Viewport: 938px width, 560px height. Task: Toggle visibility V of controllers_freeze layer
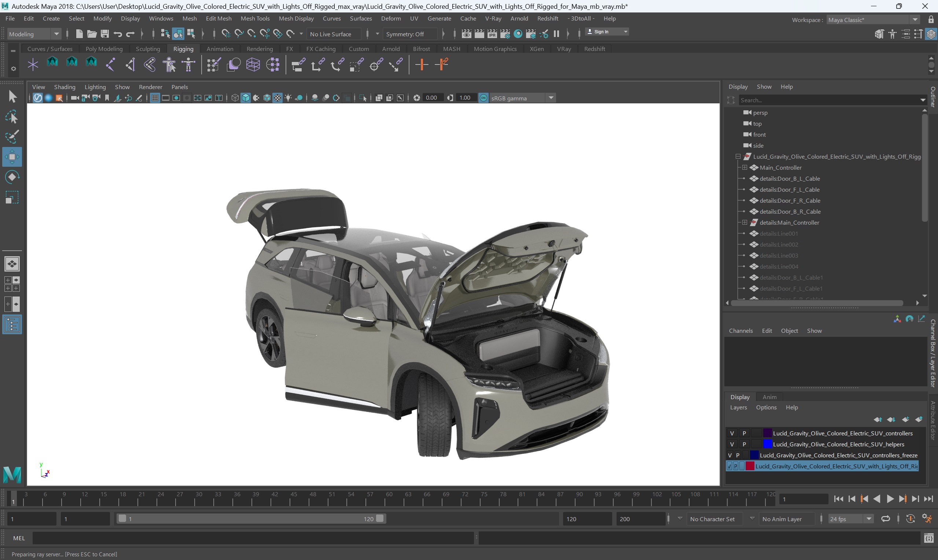point(730,455)
